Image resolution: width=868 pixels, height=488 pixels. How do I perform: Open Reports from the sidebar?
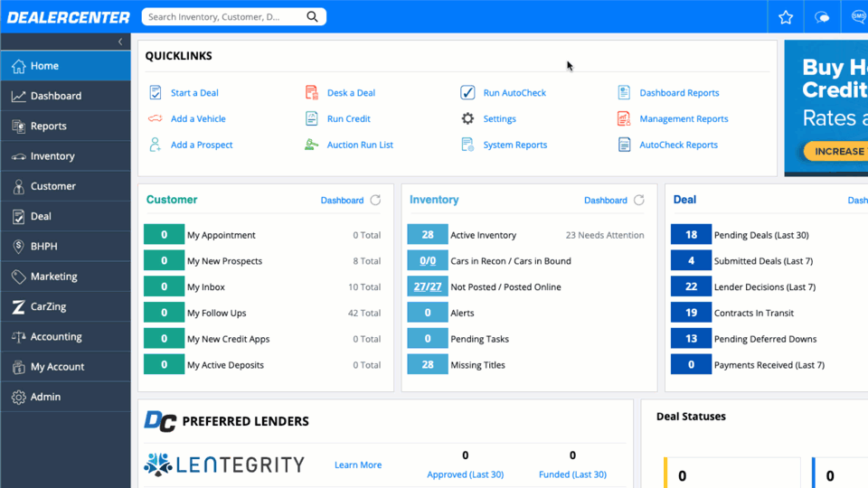pyautogui.click(x=66, y=127)
